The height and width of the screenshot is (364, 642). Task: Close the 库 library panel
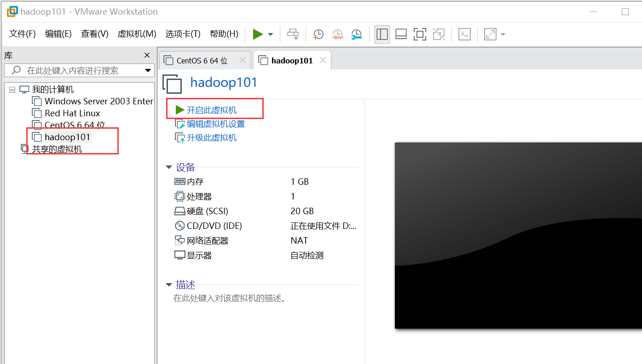147,56
